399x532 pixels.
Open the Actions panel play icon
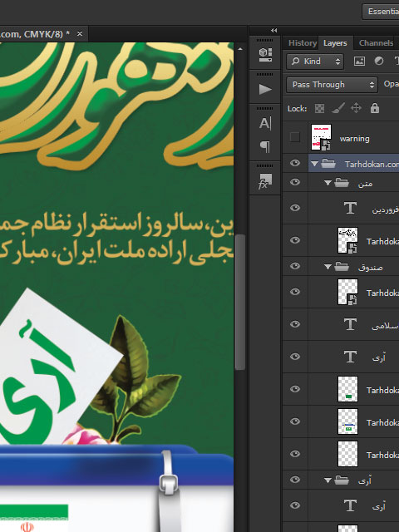265,90
